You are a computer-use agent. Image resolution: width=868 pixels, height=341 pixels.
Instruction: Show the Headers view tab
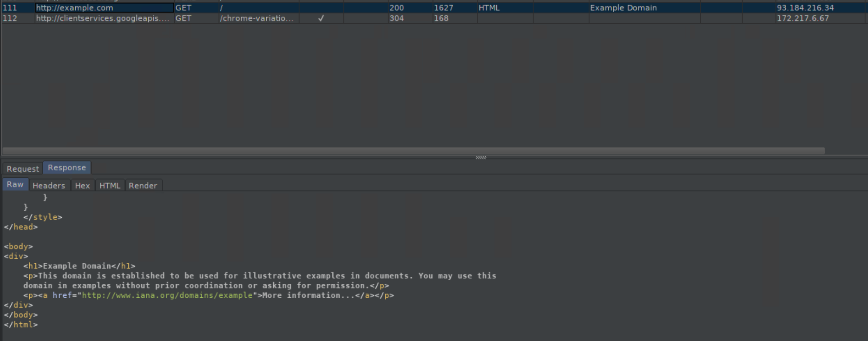click(49, 186)
